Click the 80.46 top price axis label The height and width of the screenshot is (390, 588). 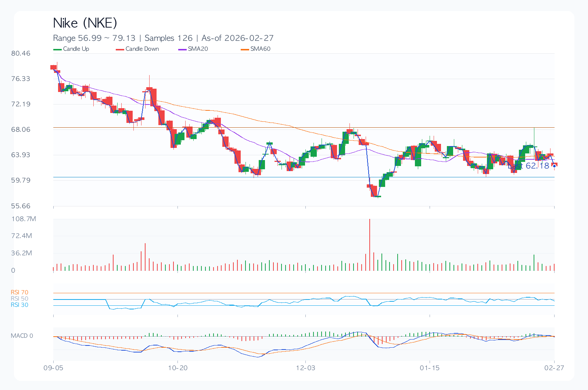pyautogui.click(x=21, y=53)
